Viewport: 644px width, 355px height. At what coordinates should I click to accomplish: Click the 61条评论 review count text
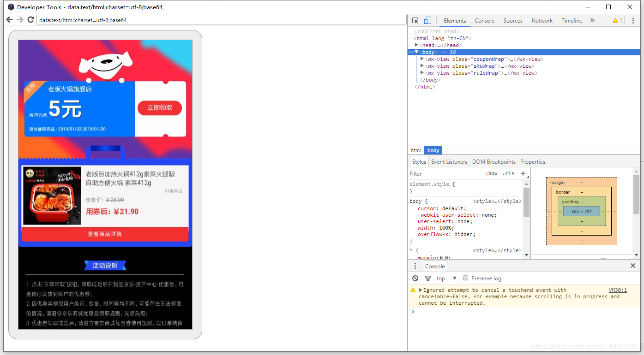click(x=173, y=191)
